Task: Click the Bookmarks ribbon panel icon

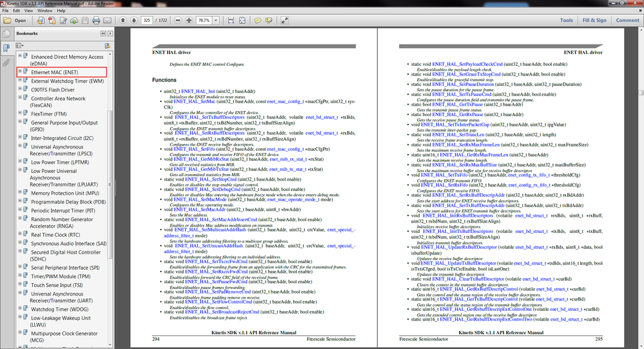Action: [x=6, y=48]
